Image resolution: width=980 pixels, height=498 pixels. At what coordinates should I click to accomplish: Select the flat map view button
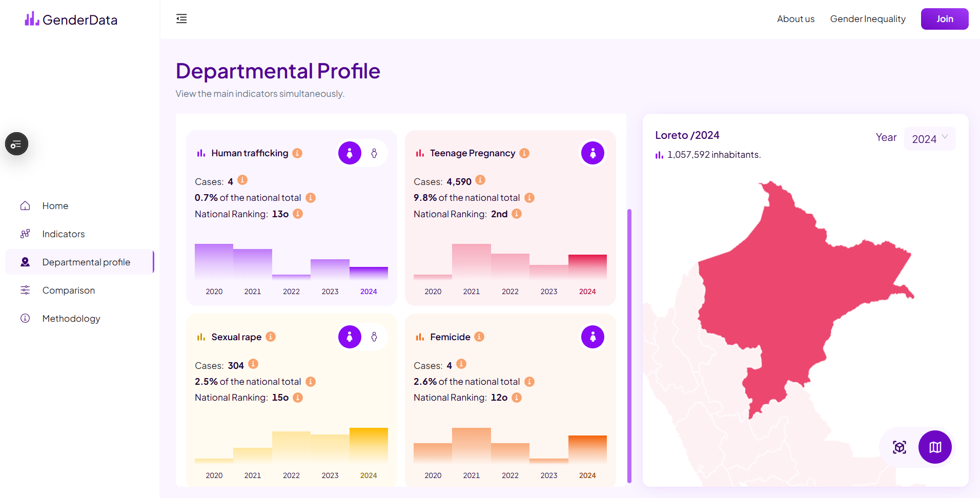[x=935, y=447]
